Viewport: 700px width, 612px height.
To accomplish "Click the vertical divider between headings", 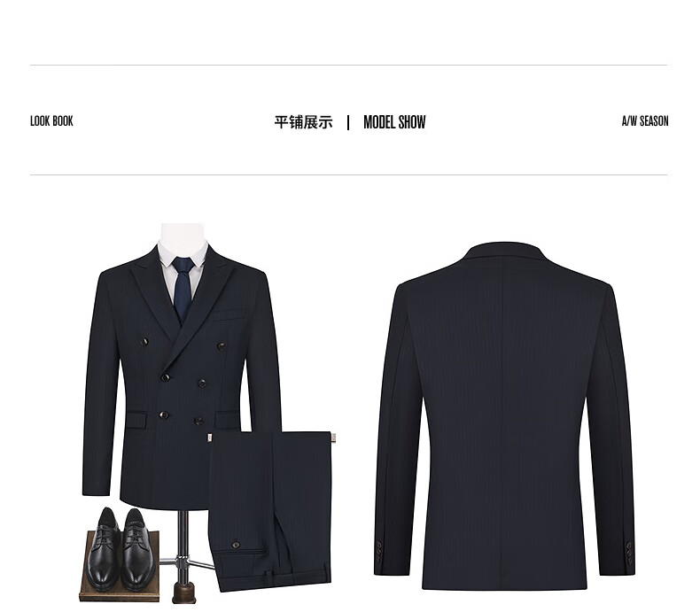I will [x=348, y=122].
